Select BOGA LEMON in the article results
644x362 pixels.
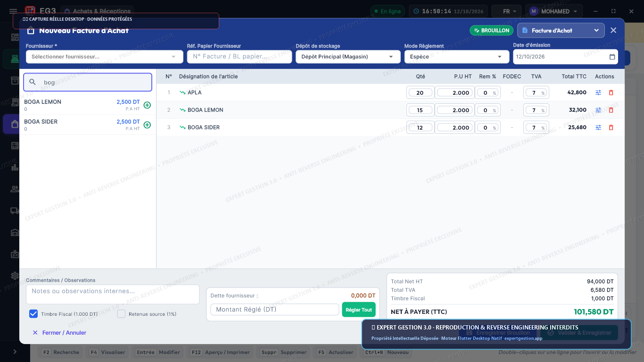[88, 105]
